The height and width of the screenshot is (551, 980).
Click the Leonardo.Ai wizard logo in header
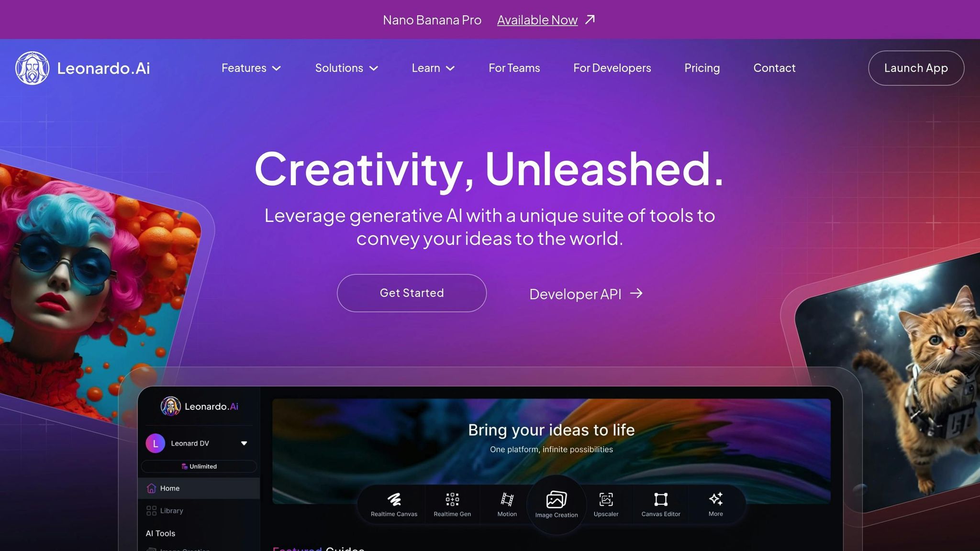[x=33, y=68]
